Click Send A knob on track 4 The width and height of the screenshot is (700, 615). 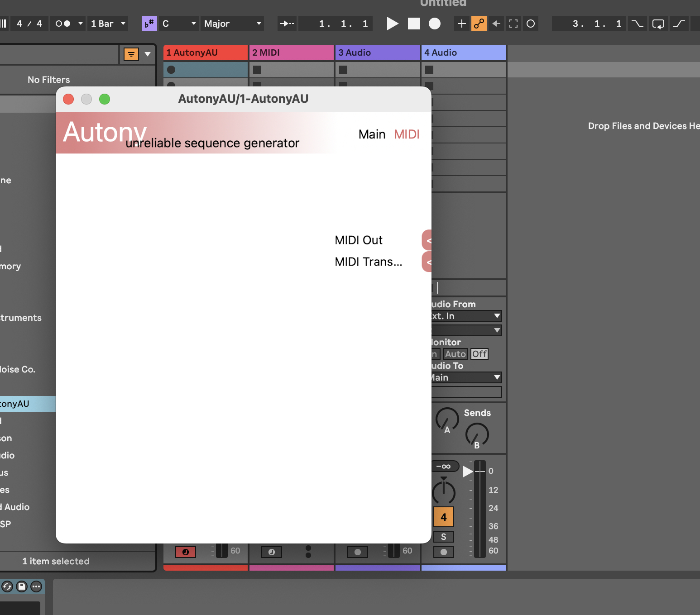pyautogui.click(x=447, y=419)
